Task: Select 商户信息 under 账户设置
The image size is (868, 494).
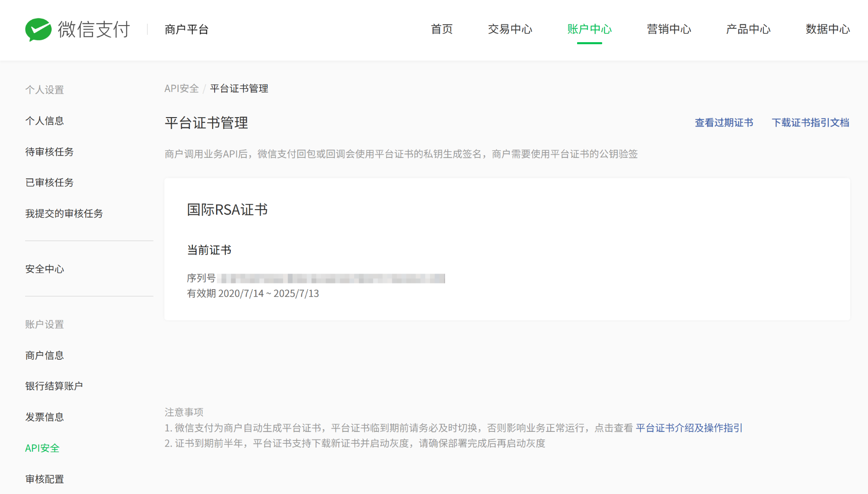Action: point(45,356)
